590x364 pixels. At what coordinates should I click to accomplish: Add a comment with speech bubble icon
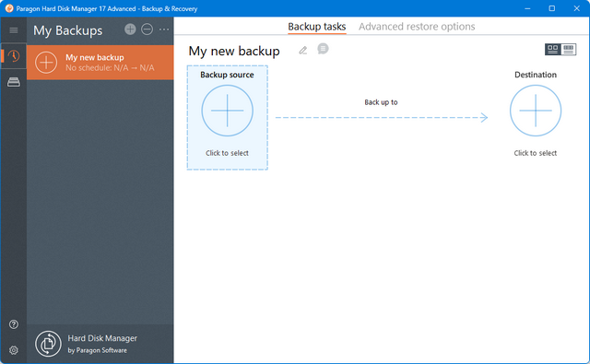point(323,49)
